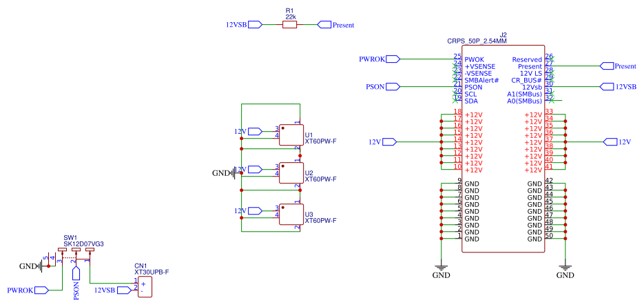Click the GND symbol below J2's left side
The image size is (644, 307).
coord(441,270)
